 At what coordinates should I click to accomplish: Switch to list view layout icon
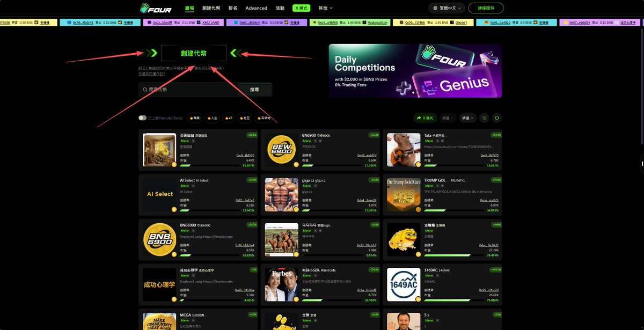[x=484, y=118]
